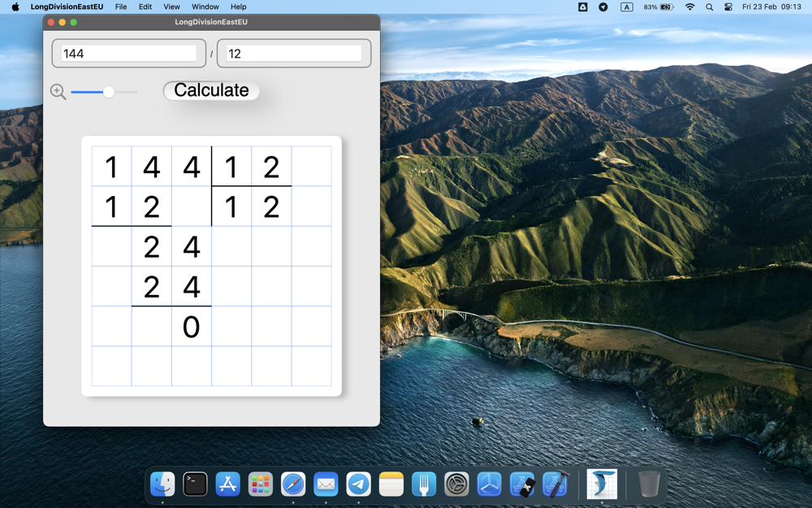
Task: Click the Calculate button
Action: [x=211, y=91]
